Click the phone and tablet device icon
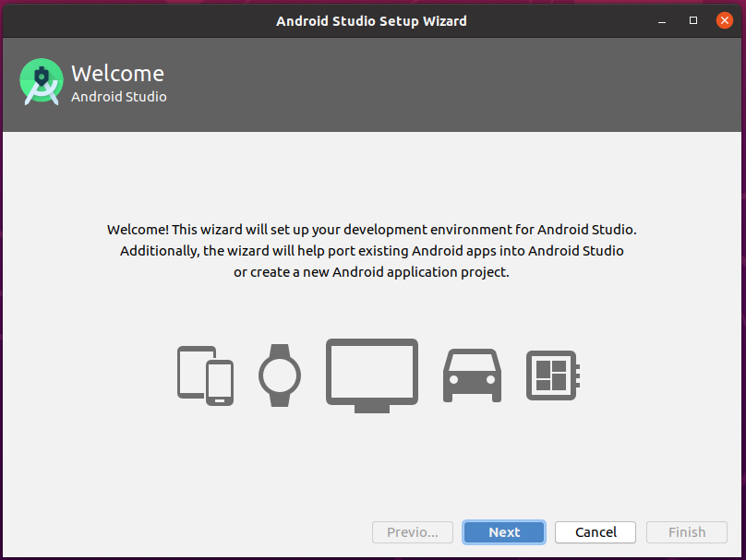 coord(206,375)
